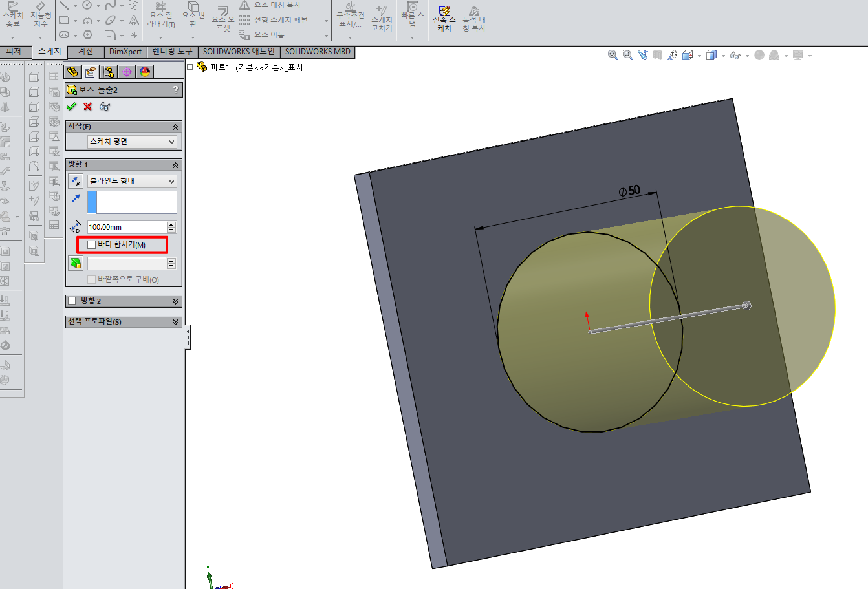Click the Previous View icon
The height and width of the screenshot is (589, 868).
pyautogui.click(x=643, y=56)
